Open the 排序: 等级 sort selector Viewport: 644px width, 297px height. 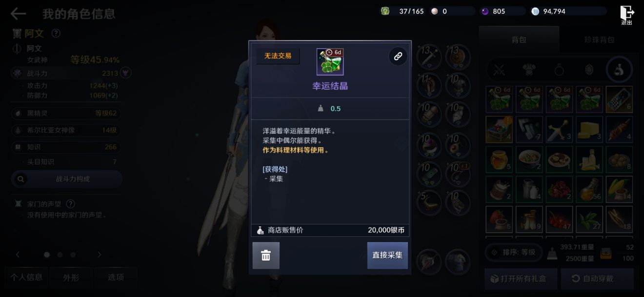coord(514,252)
